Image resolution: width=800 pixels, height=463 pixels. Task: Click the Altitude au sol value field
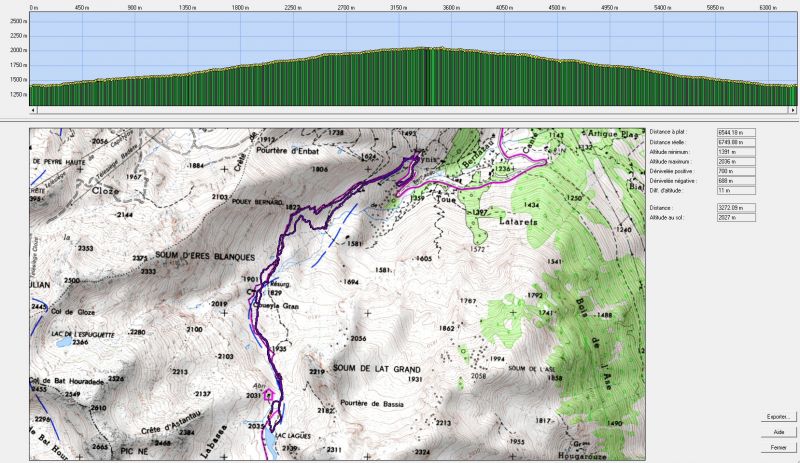point(735,216)
